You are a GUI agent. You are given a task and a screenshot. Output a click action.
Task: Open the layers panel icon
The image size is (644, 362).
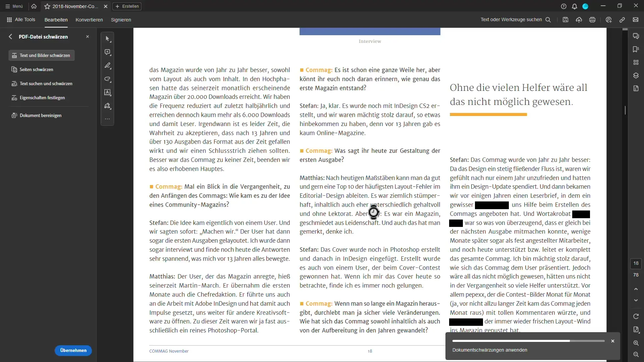(x=636, y=75)
